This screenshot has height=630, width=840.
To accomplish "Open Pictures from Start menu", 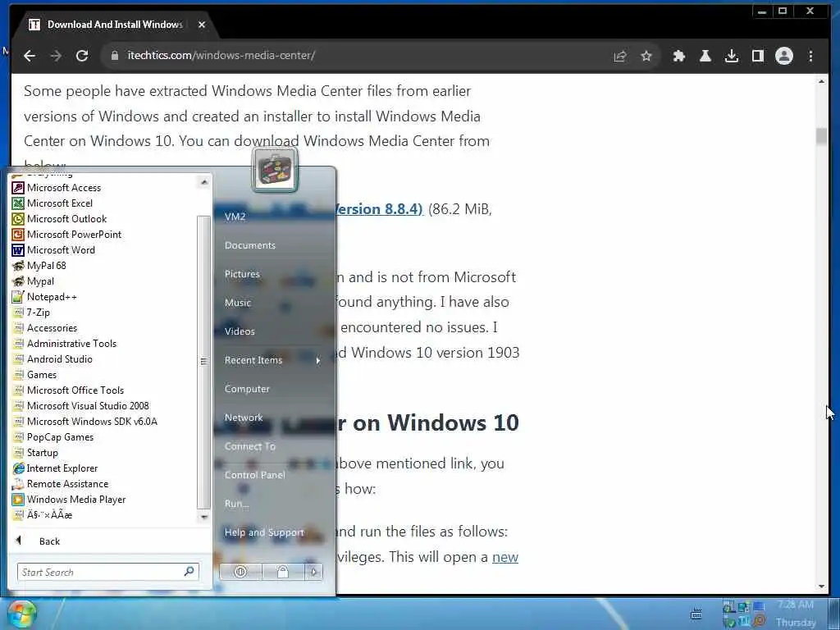I will (242, 274).
